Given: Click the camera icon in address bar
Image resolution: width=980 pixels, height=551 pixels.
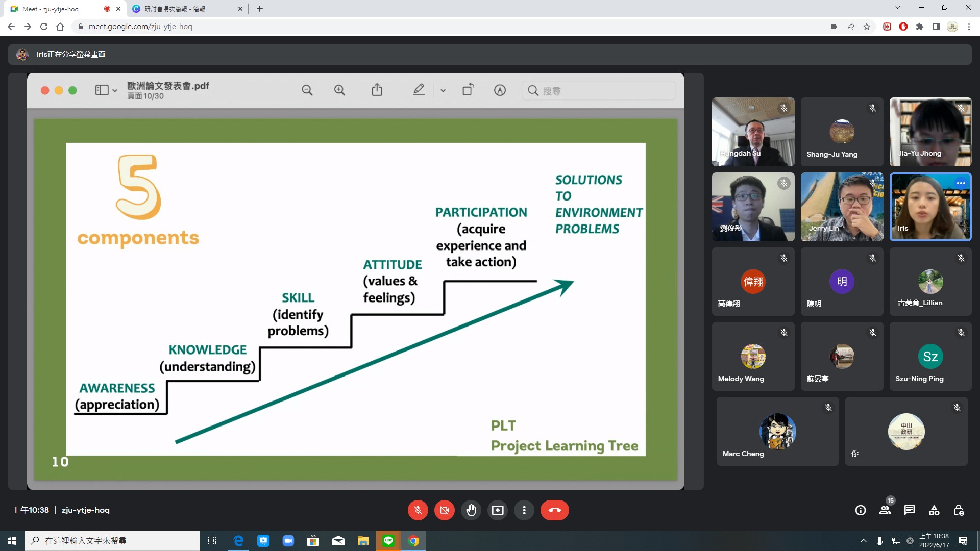Looking at the screenshot, I should (x=834, y=27).
